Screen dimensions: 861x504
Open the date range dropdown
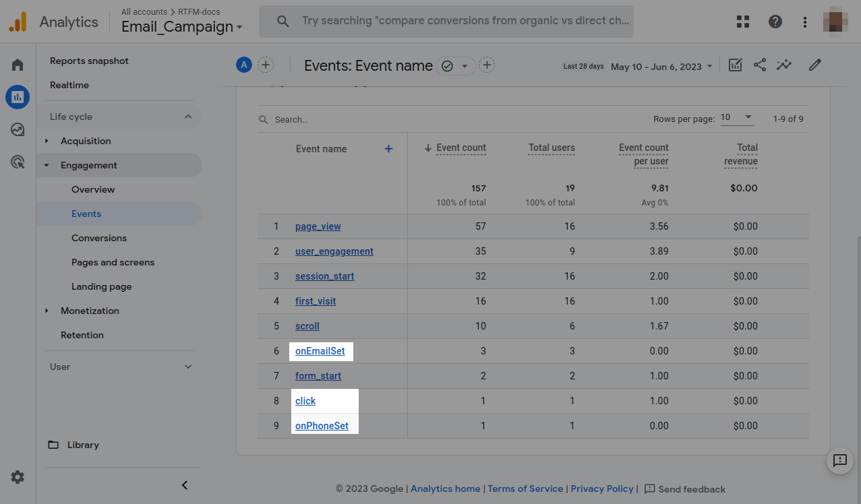pyautogui.click(x=661, y=67)
